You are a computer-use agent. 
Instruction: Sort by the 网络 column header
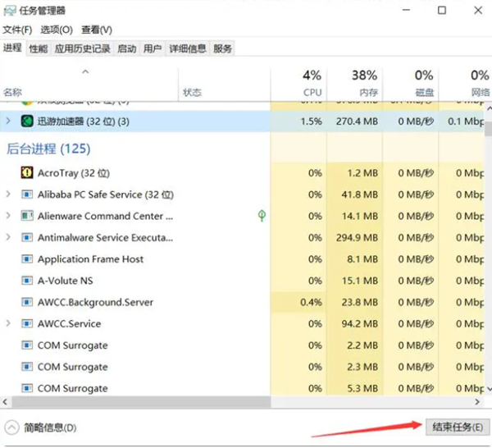pos(465,85)
